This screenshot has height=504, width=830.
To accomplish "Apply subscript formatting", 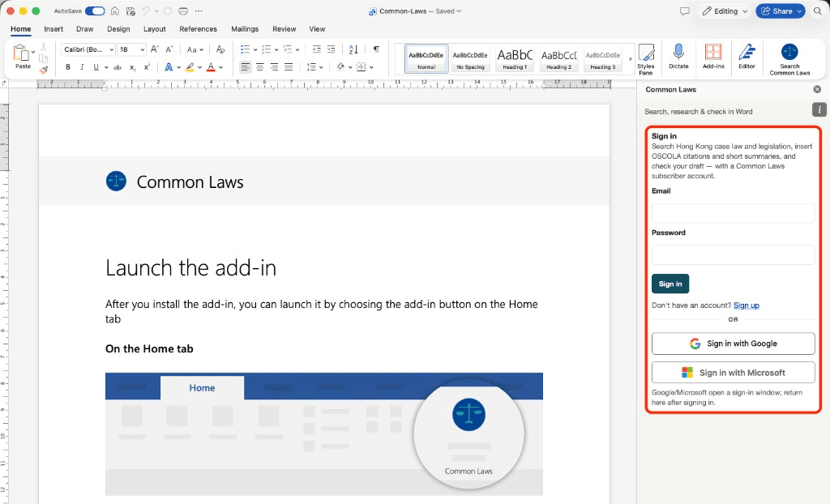I will [133, 67].
